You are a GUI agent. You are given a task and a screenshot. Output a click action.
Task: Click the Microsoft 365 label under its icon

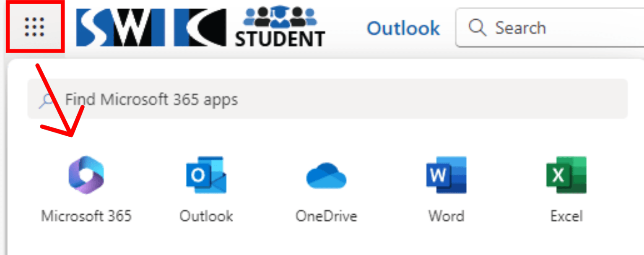tap(86, 216)
